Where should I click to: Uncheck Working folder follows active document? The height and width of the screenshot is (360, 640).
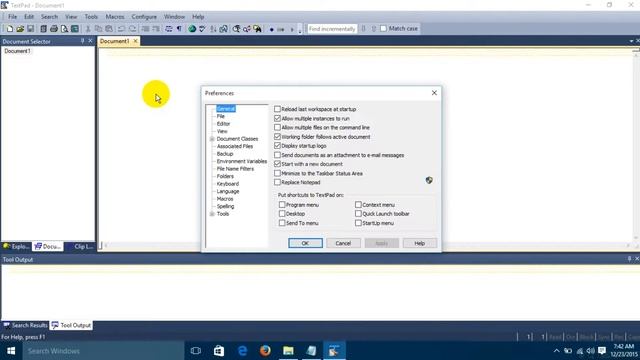click(x=278, y=137)
